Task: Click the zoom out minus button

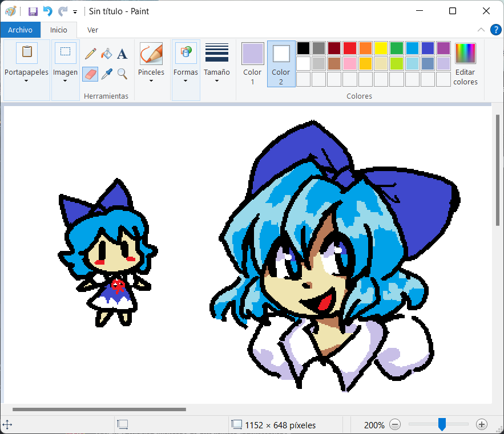Action: point(395,424)
